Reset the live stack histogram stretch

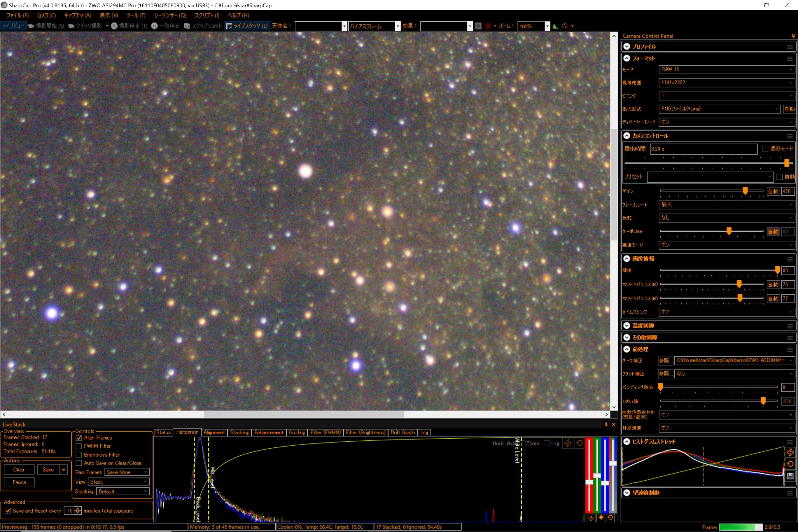click(579, 443)
